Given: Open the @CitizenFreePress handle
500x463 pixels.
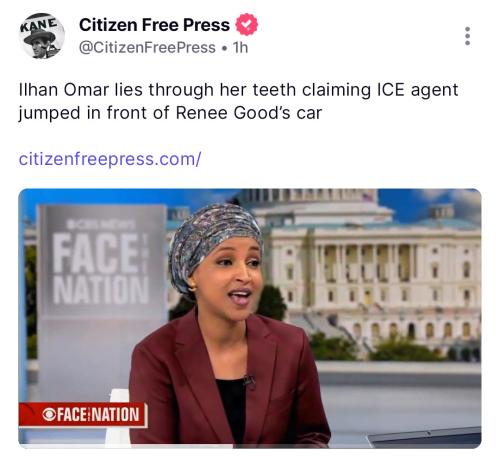Looking at the screenshot, I should (147, 48).
